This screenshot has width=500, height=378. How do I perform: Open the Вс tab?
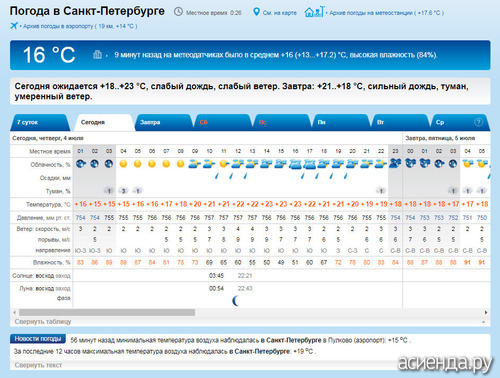282,122
